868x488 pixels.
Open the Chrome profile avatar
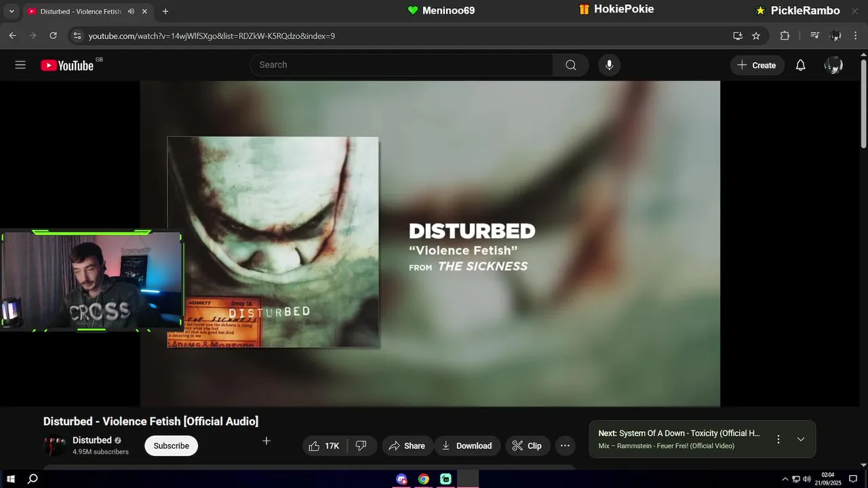point(835,35)
